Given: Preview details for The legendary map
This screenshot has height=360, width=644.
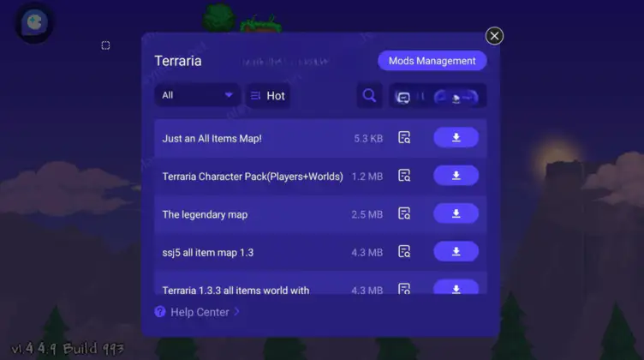Looking at the screenshot, I should (x=404, y=213).
